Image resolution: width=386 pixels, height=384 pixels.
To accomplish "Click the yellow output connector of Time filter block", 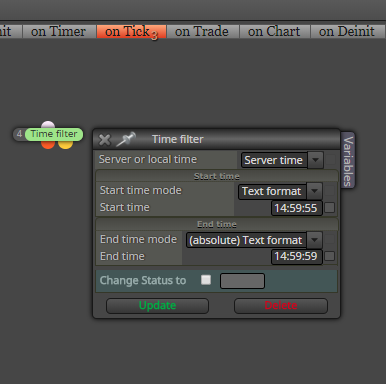I will [66, 145].
